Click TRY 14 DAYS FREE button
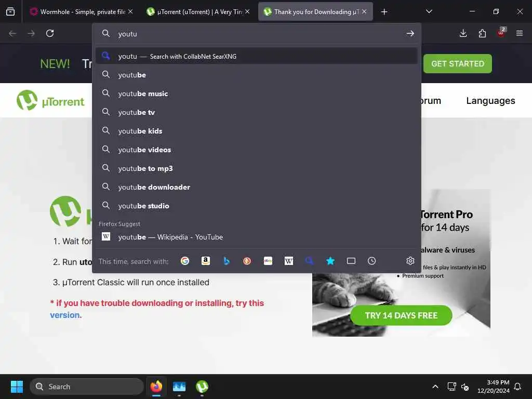The height and width of the screenshot is (399, 532). click(x=401, y=315)
